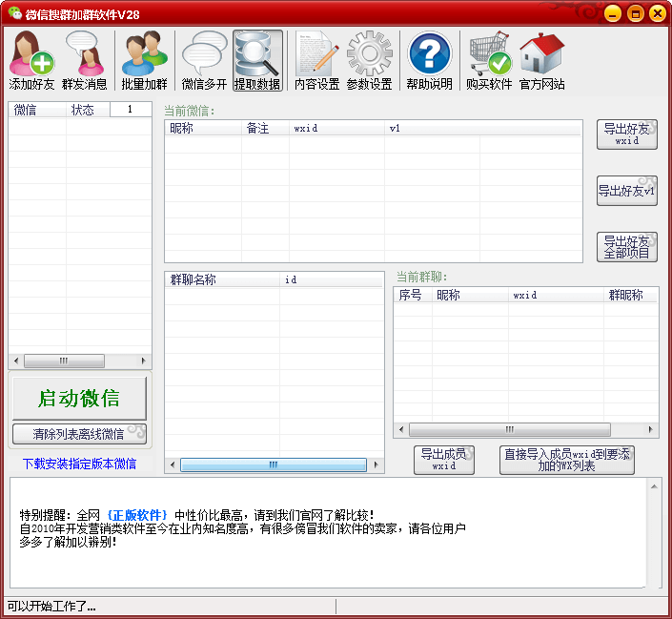Open the 批量加群 batch join groups tool

145,60
